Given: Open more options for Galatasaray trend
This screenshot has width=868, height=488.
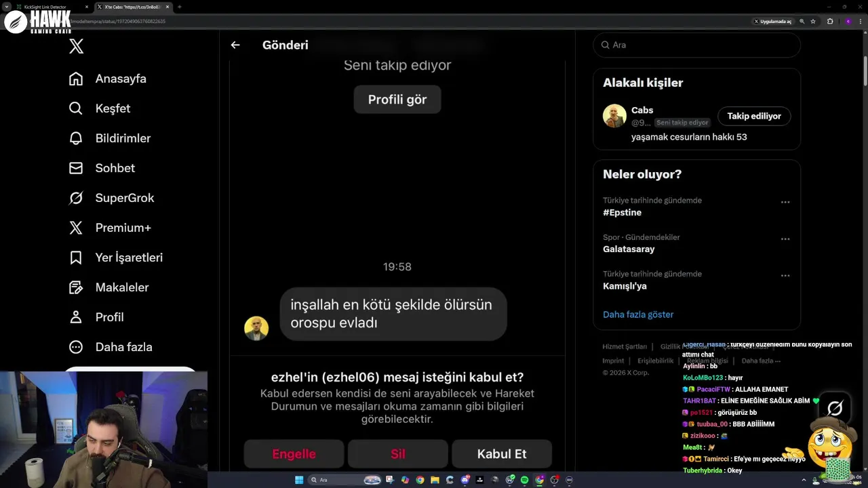Looking at the screenshot, I should (785, 239).
